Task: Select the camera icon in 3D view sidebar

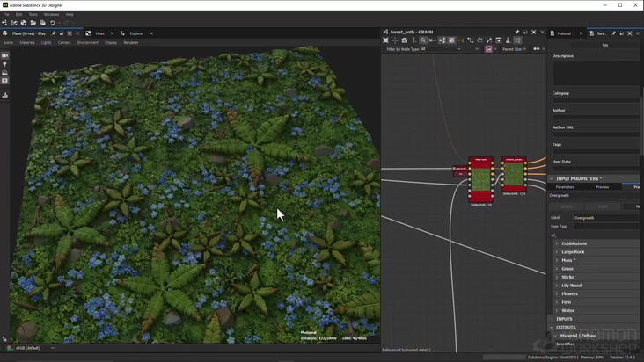Action: coord(4,55)
